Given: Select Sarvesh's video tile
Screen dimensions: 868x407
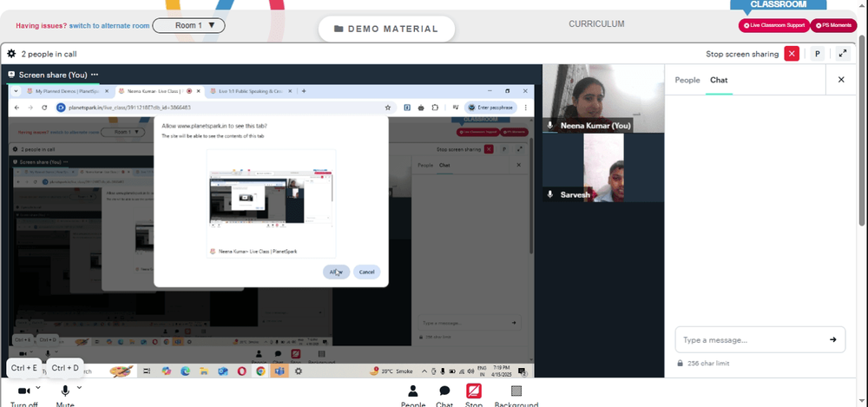Looking at the screenshot, I should (603, 167).
